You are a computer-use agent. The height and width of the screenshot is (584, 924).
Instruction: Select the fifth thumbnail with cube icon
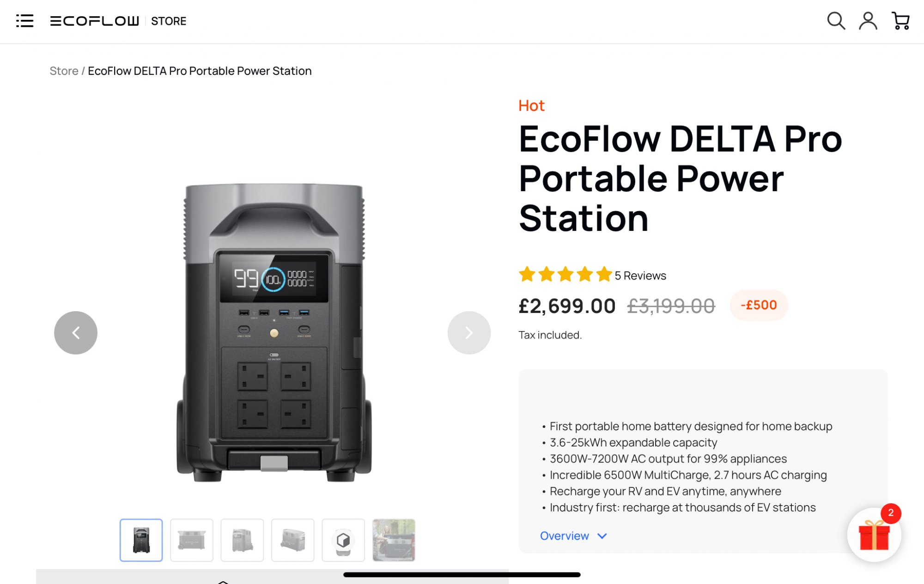point(343,540)
